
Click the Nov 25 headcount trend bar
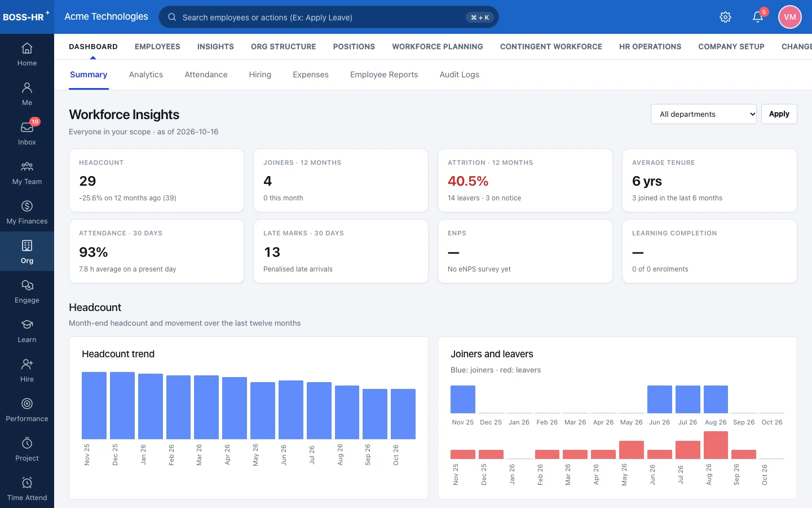click(94, 405)
